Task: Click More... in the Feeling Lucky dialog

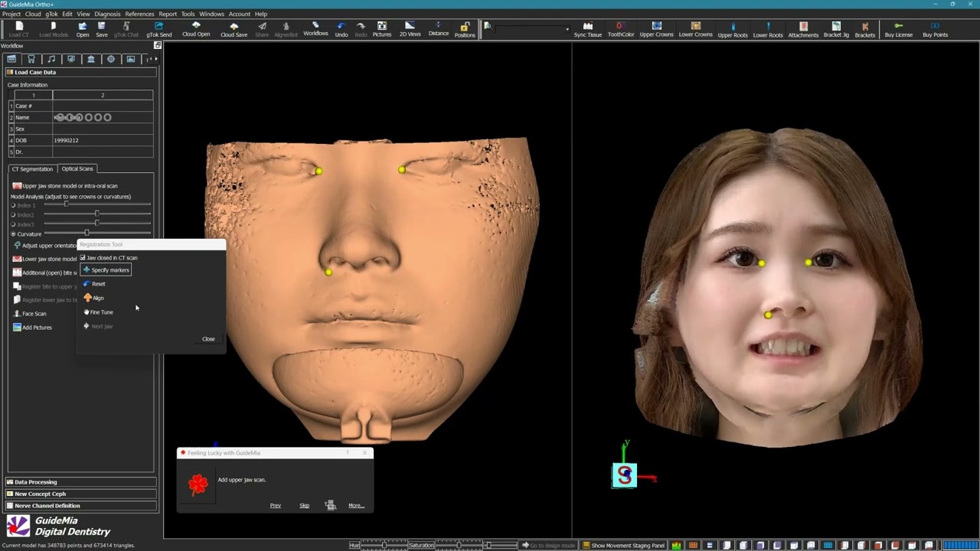Action: [x=356, y=505]
